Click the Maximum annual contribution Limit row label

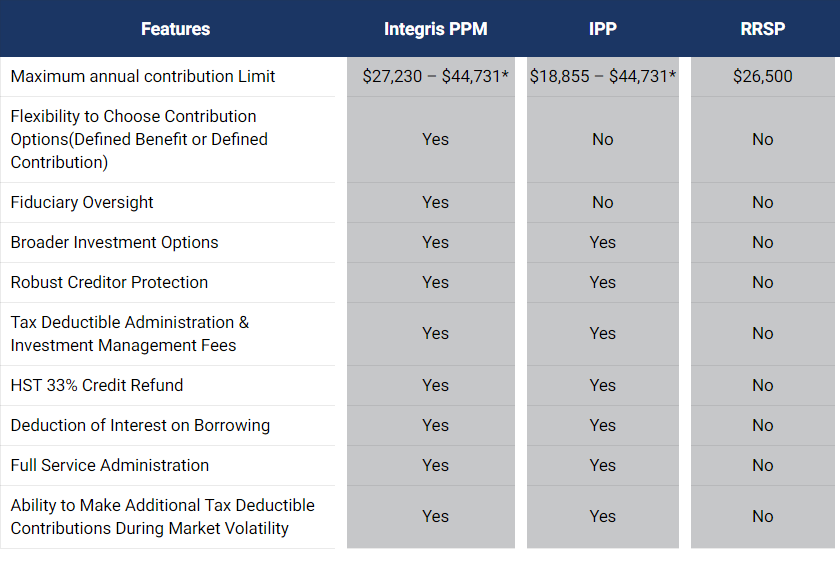click(x=142, y=76)
